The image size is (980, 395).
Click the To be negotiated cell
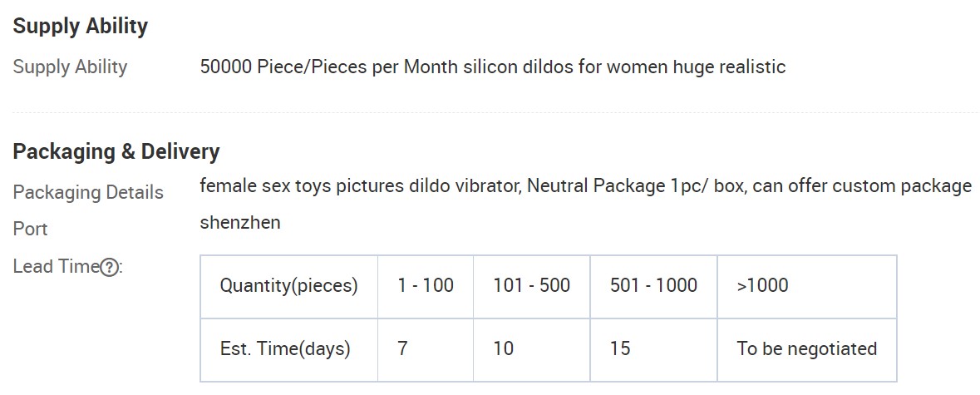click(x=807, y=349)
